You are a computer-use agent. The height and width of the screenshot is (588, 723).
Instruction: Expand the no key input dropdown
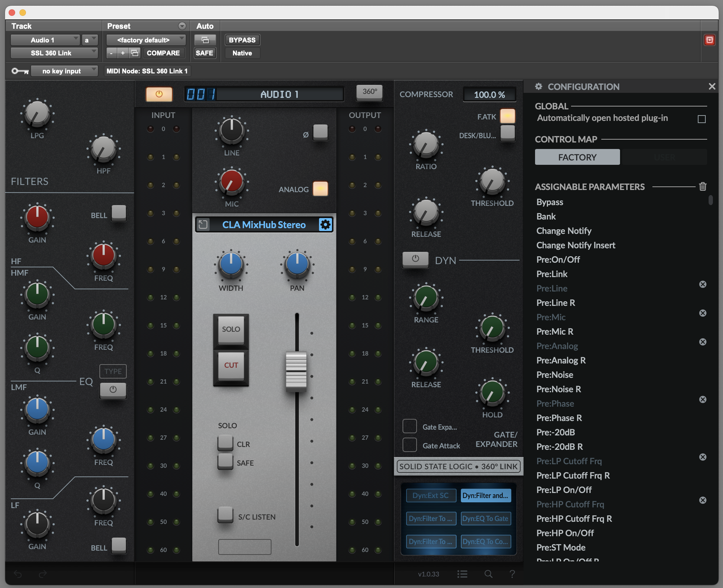pyautogui.click(x=64, y=71)
